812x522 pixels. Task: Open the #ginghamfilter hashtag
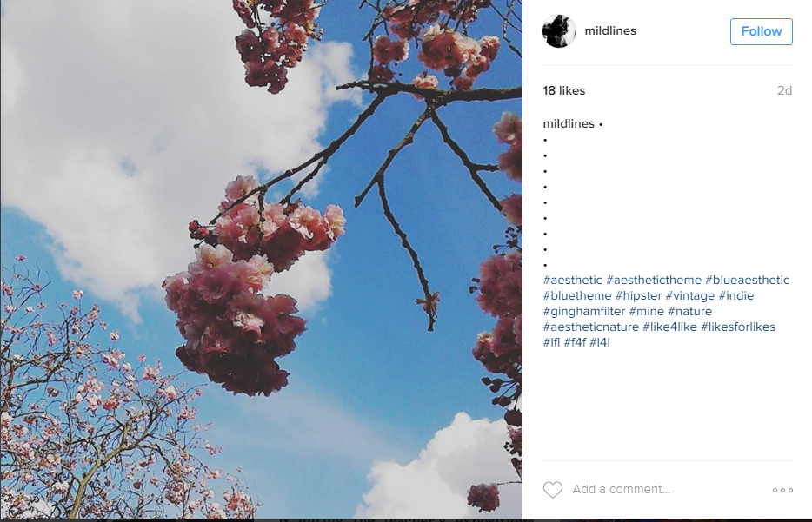click(x=583, y=311)
